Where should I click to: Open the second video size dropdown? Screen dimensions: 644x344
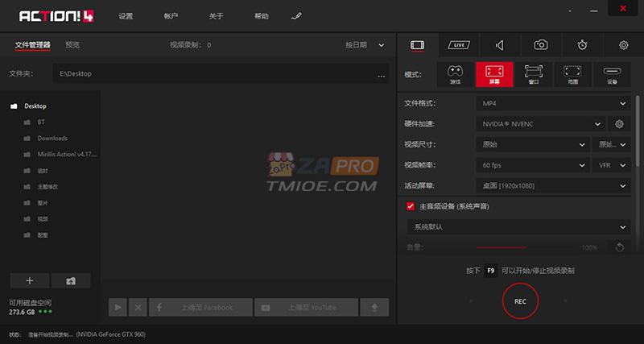pyautogui.click(x=611, y=145)
